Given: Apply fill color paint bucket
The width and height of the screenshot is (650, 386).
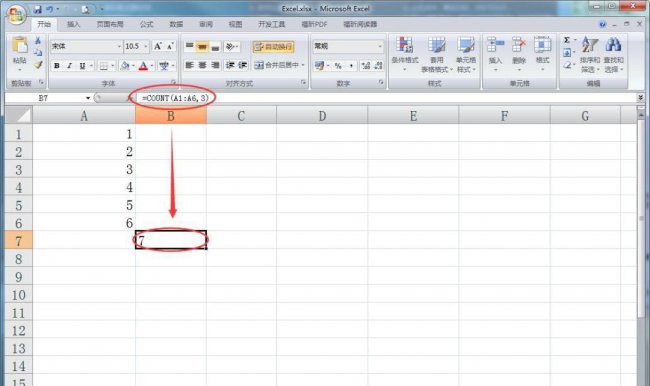Looking at the screenshot, I should pyautogui.click(x=124, y=66).
